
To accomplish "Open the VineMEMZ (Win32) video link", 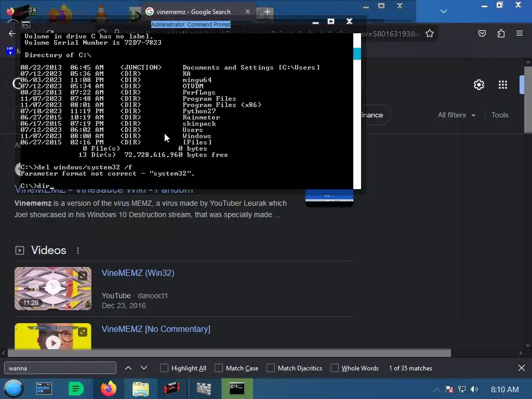I will tap(138, 273).
